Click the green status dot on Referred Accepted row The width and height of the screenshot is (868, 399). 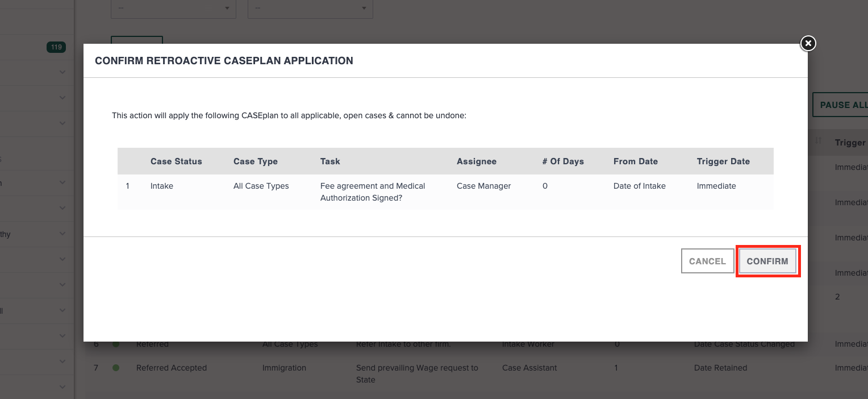116,368
